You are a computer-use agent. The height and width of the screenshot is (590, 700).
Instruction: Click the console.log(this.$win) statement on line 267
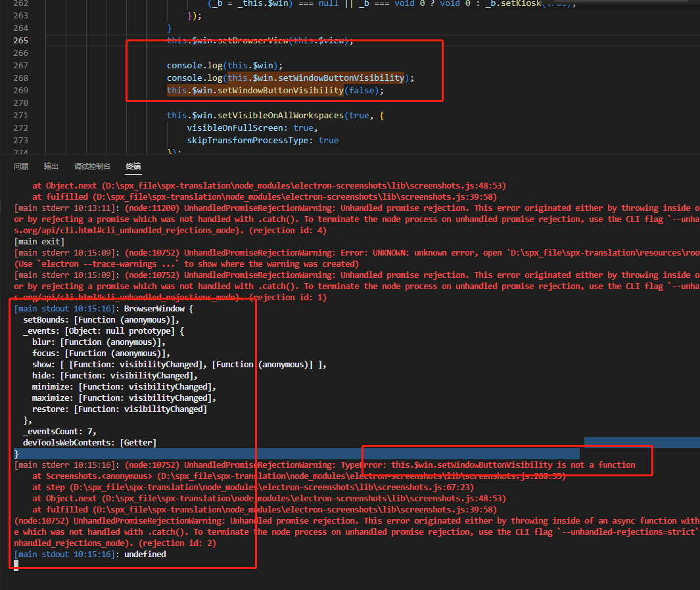click(237, 65)
